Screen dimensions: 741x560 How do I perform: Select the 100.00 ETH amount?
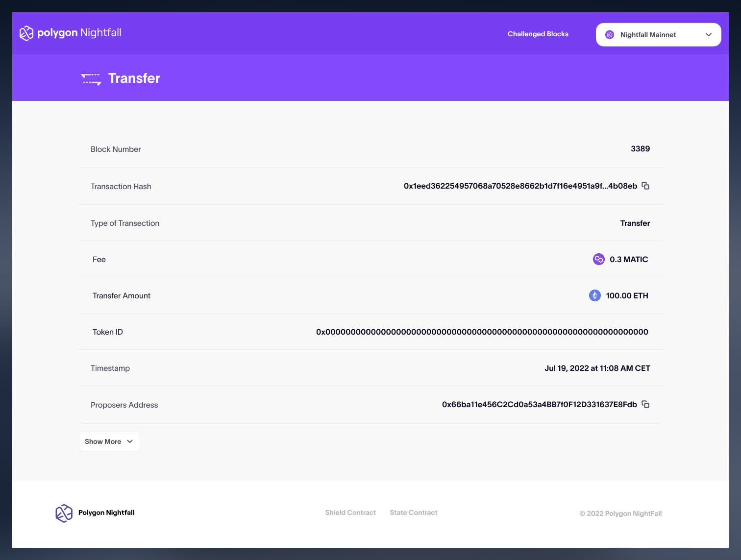point(627,295)
